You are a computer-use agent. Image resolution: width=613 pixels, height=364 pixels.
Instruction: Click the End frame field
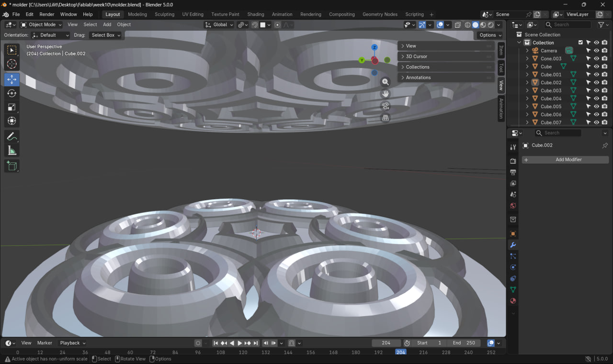[464, 343]
